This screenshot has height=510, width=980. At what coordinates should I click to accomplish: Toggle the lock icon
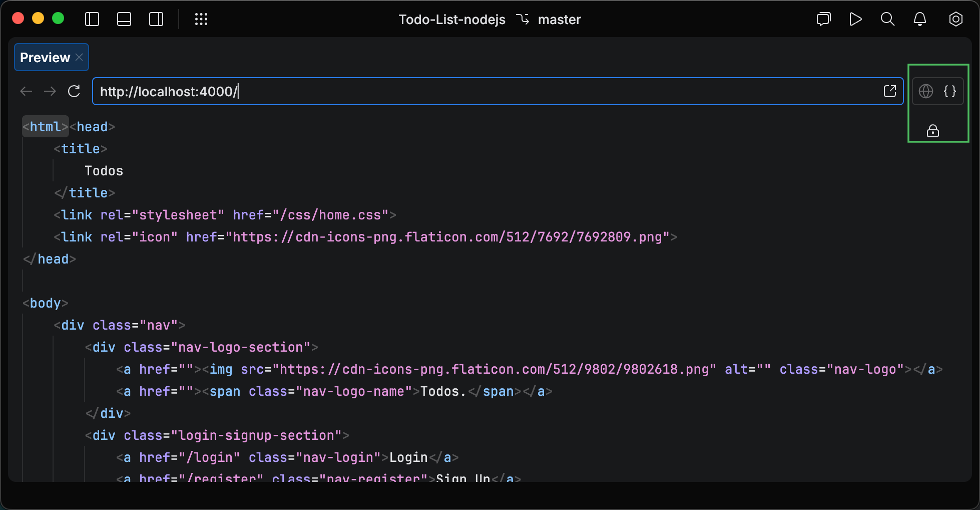pos(933,131)
